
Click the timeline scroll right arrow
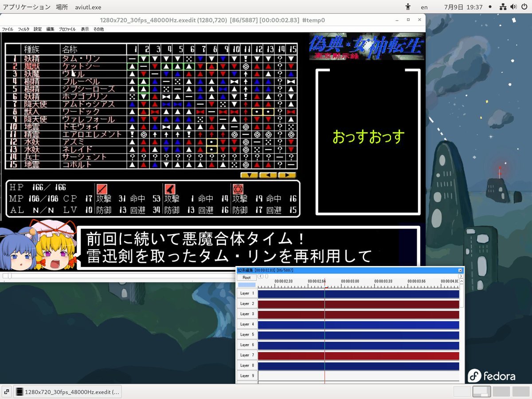[461, 276]
